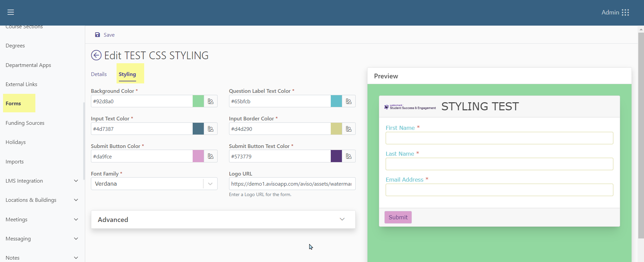Open the hamburger navigation menu
The width and height of the screenshot is (644, 262).
click(11, 12)
